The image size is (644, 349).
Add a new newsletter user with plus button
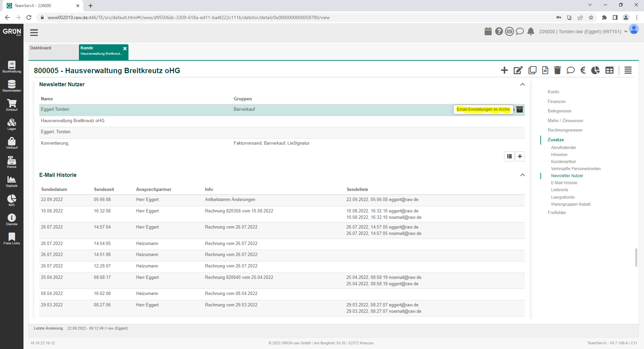coord(520,156)
